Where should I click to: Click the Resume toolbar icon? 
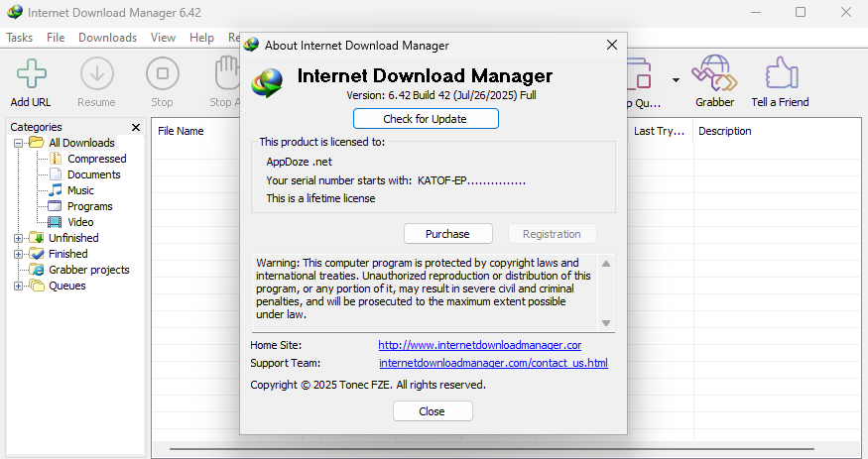[x=97, y=74]
